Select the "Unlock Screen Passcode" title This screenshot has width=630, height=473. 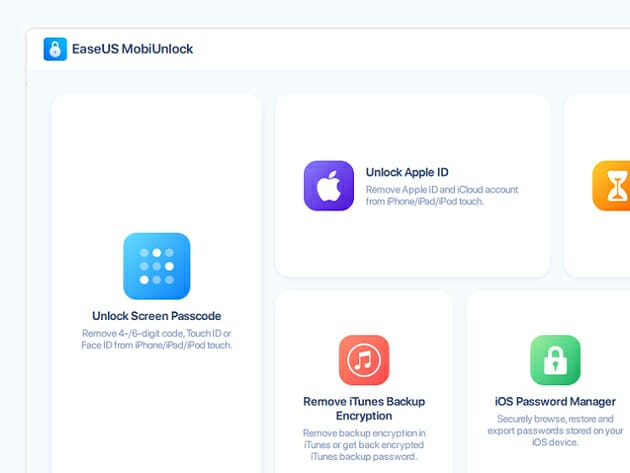[156, 316]
